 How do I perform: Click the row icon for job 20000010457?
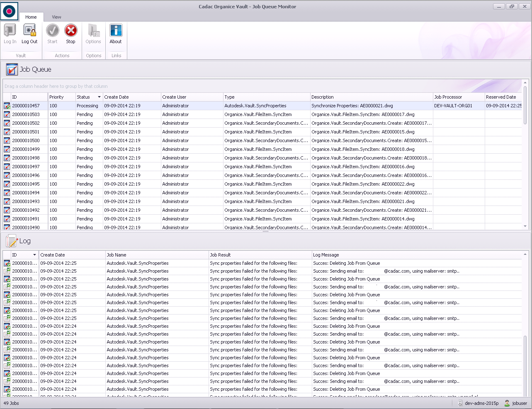(7, 106)
